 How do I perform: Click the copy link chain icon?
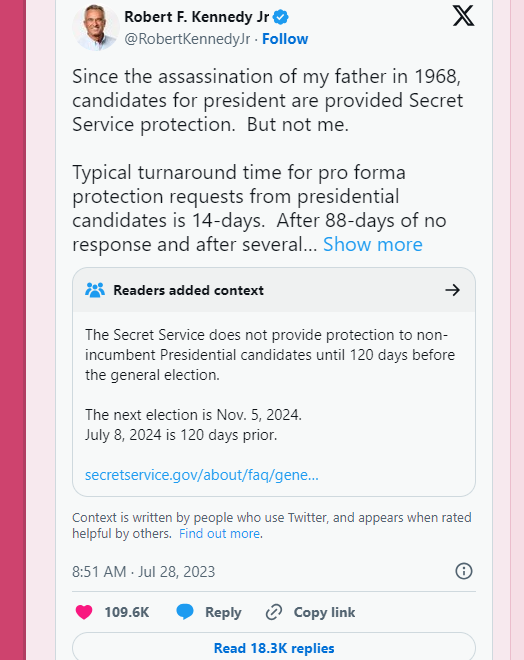click(x=274, y=612)
